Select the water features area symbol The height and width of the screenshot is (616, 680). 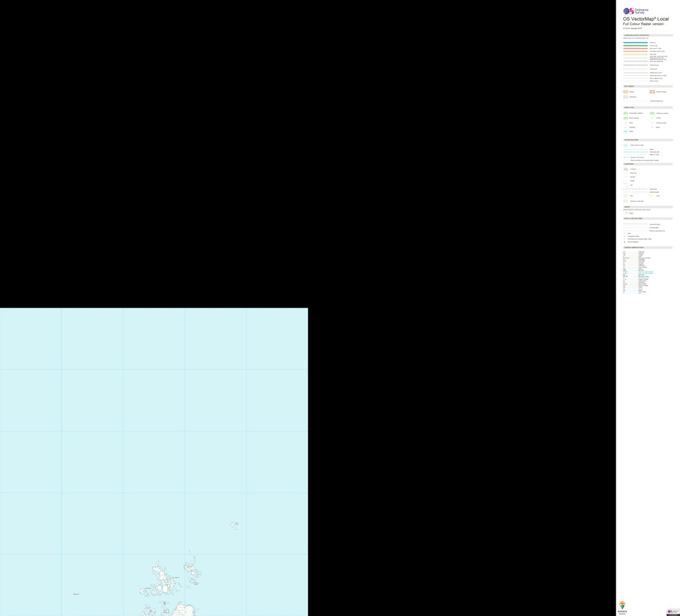pyautogui.click(x=626, y=145)
